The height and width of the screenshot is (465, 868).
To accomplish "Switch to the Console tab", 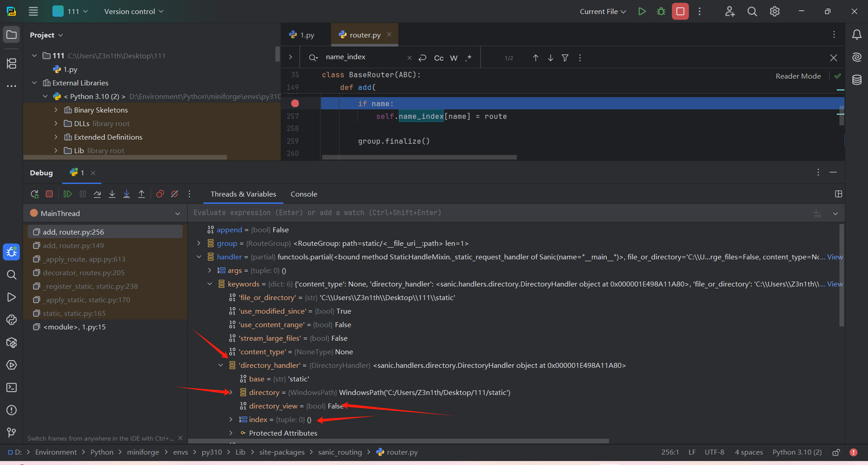I will [x=304, y=194].
